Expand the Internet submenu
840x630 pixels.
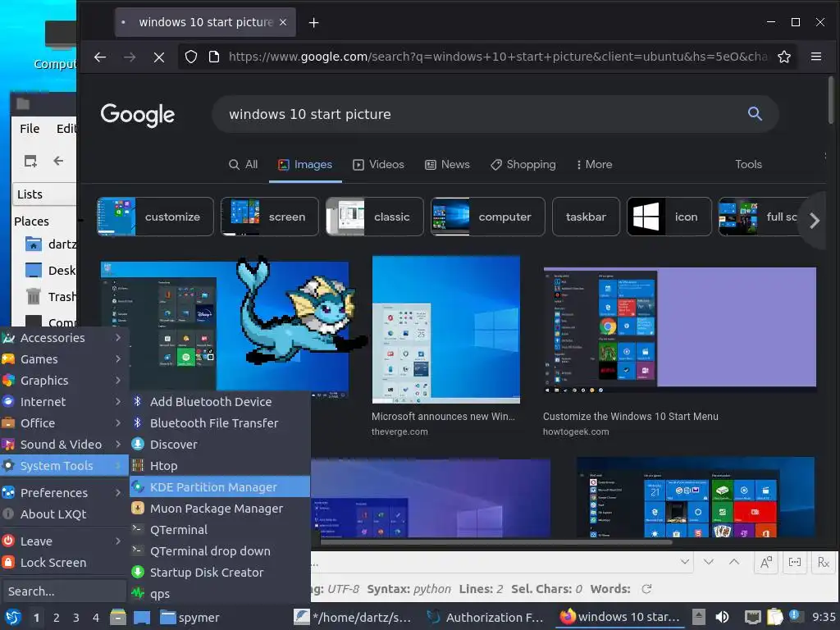pos(64,402)
